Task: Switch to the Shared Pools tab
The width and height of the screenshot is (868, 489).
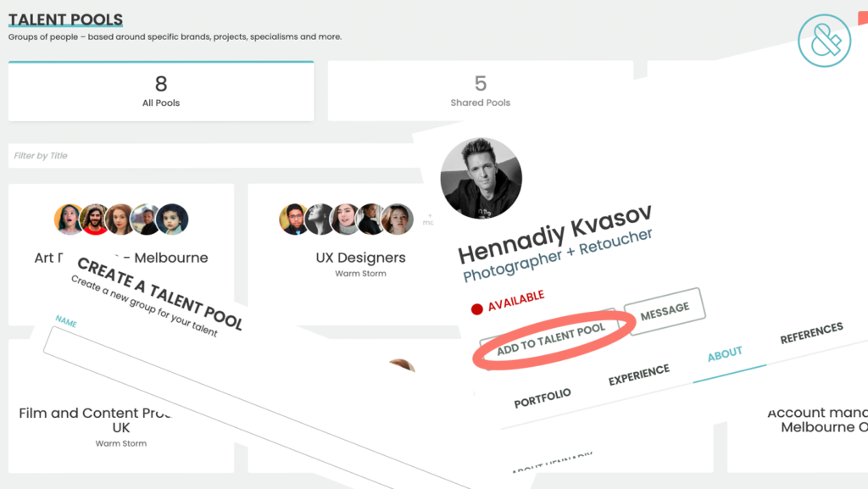Action: click(481, 92)
